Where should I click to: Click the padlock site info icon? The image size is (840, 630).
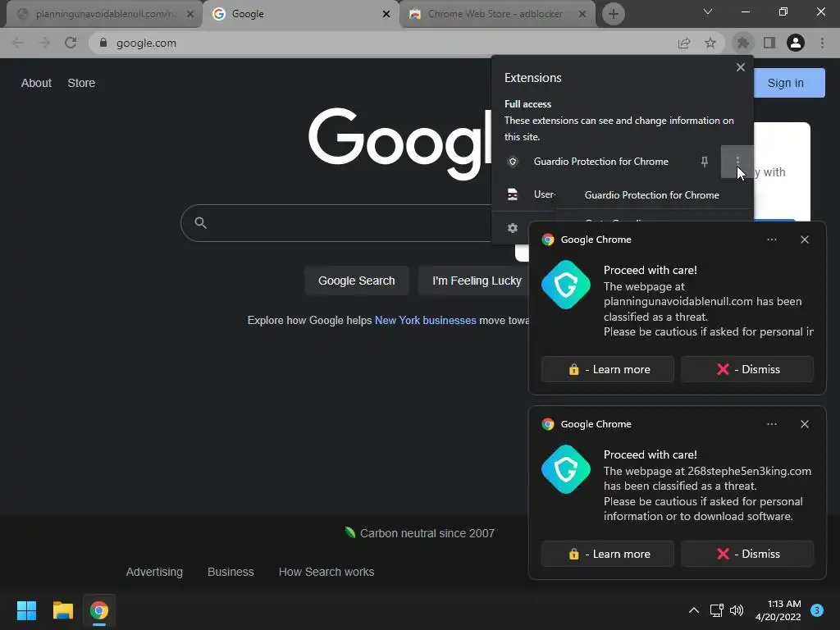tap(103, 43)
